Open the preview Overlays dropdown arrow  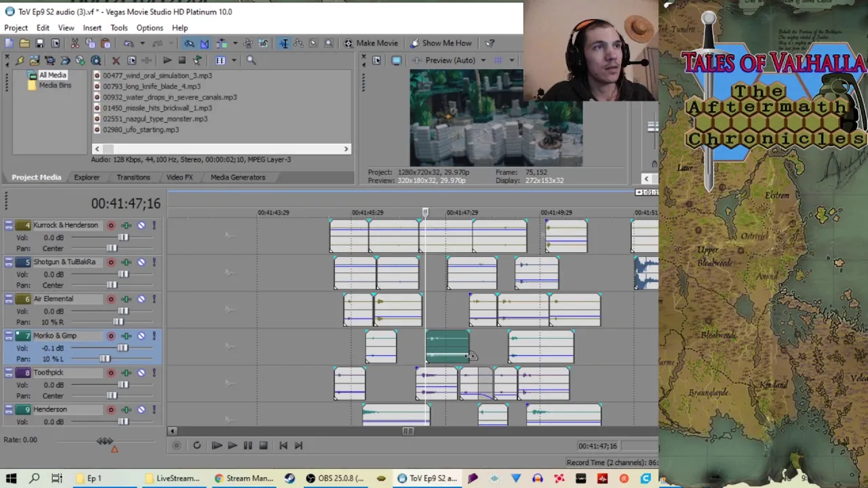(x=511, y=60)
